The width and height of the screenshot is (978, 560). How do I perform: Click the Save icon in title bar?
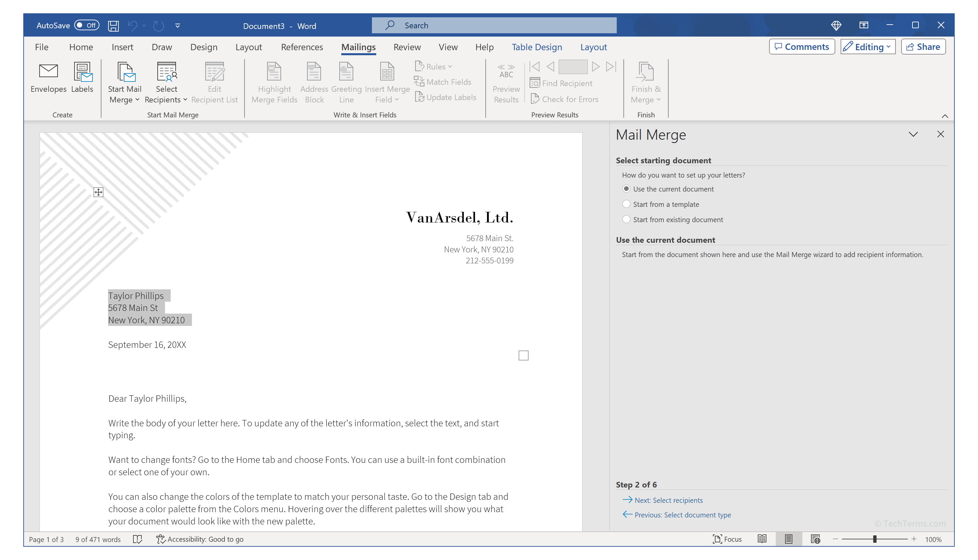click(x=113, y=25)
